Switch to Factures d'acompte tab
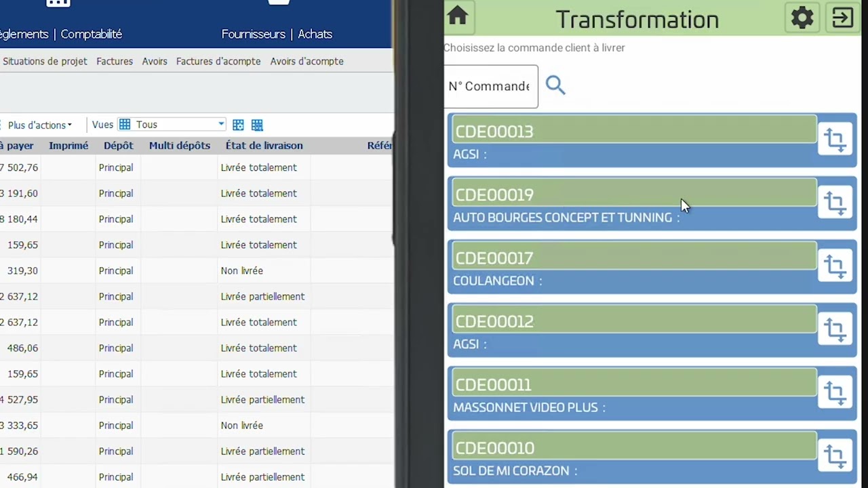 (218, 61)
